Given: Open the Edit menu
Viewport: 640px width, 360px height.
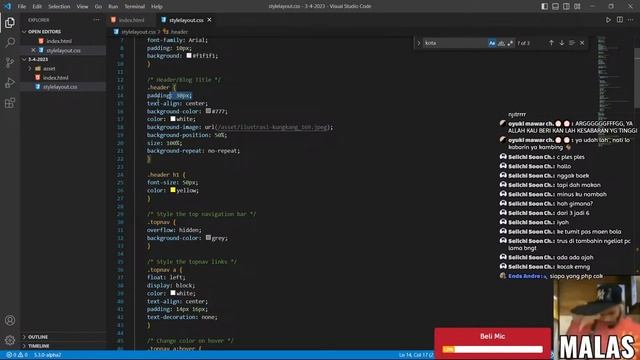Looking at the screenshot, I should coord(37,6).
